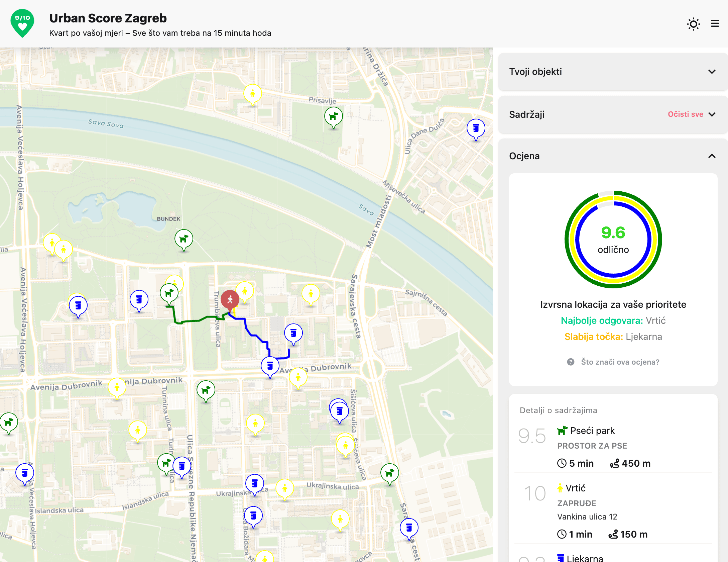Click the PROSTOR ZA PSE label
This screenshot has width=728, height=562.
(592, 446)
